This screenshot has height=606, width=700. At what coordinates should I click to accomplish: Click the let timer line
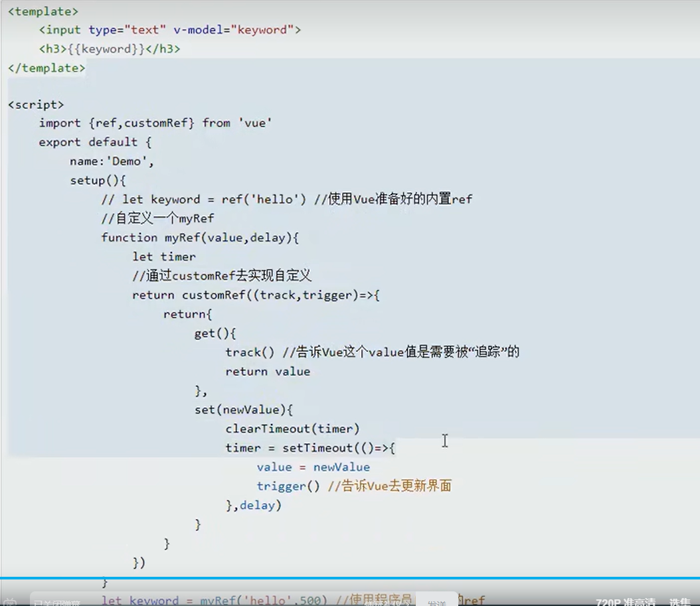(x=164, y=257)
